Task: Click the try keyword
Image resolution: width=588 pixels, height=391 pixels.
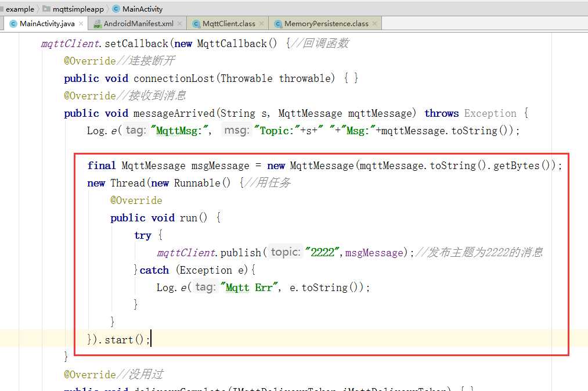Action: point(142,235)
